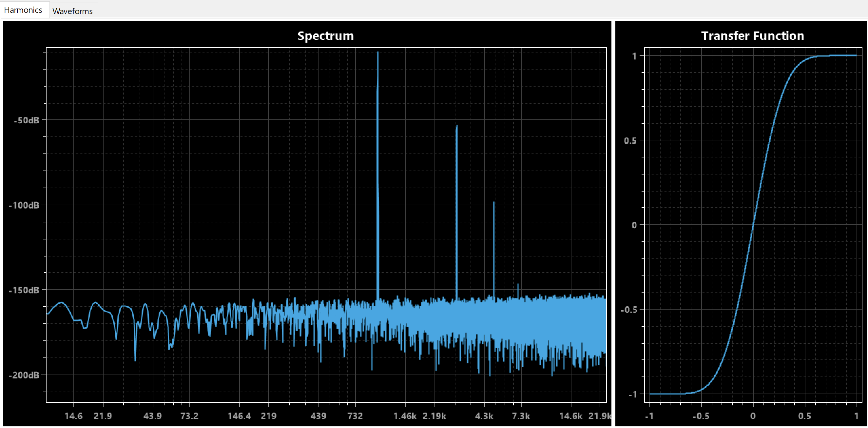Click the 439 frequency label
The height and width of the screenshot is (428, 868).
point(318,416)
